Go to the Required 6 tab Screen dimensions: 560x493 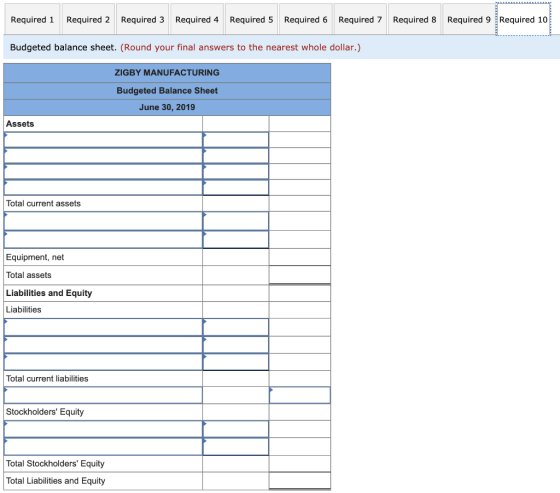[x=306, y=19]
